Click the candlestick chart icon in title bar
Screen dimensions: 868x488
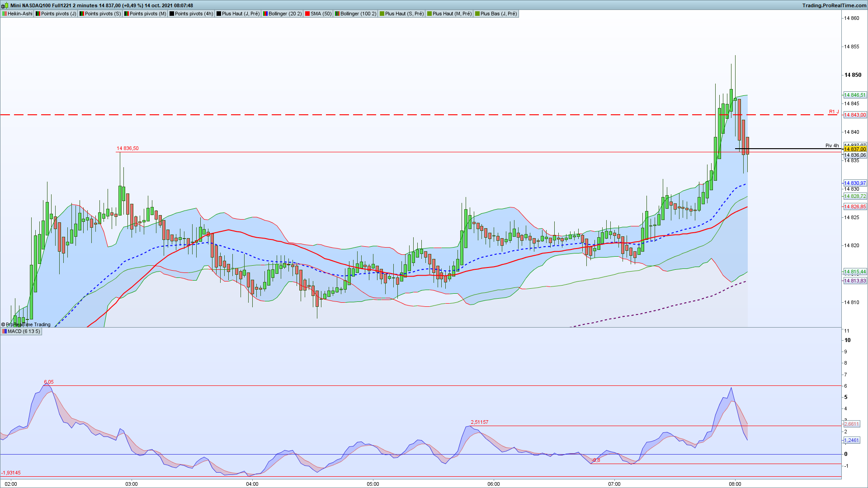pos(5,5)
